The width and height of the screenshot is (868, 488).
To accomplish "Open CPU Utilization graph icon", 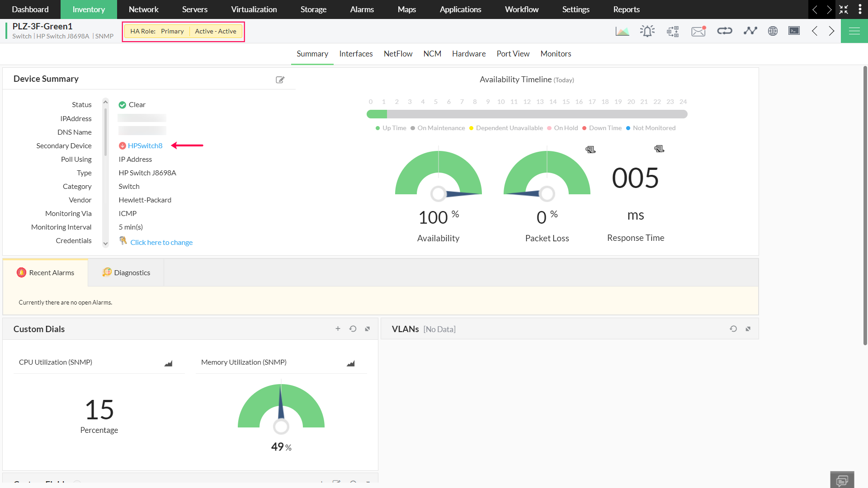I will (x=168, y=363).
